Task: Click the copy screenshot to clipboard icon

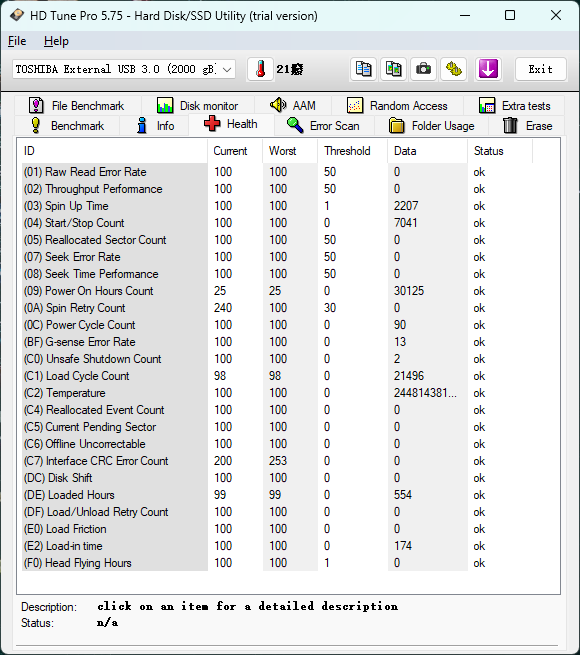Action: click(393, 69)
